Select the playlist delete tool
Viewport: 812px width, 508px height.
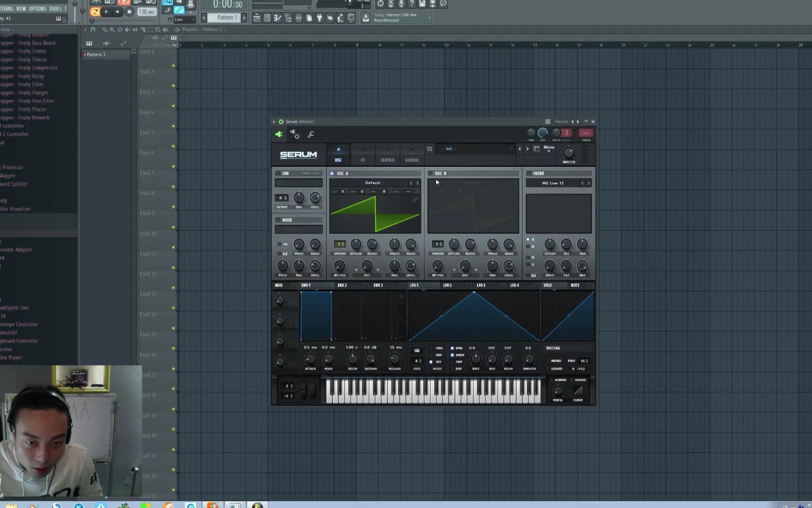click(x=119, y=30)
